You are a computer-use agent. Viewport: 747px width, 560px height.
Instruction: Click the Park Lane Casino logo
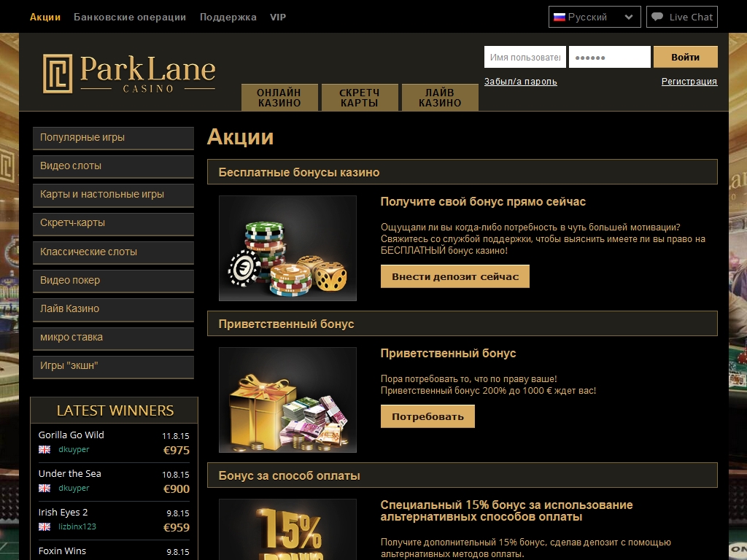[x=129, y=74]
